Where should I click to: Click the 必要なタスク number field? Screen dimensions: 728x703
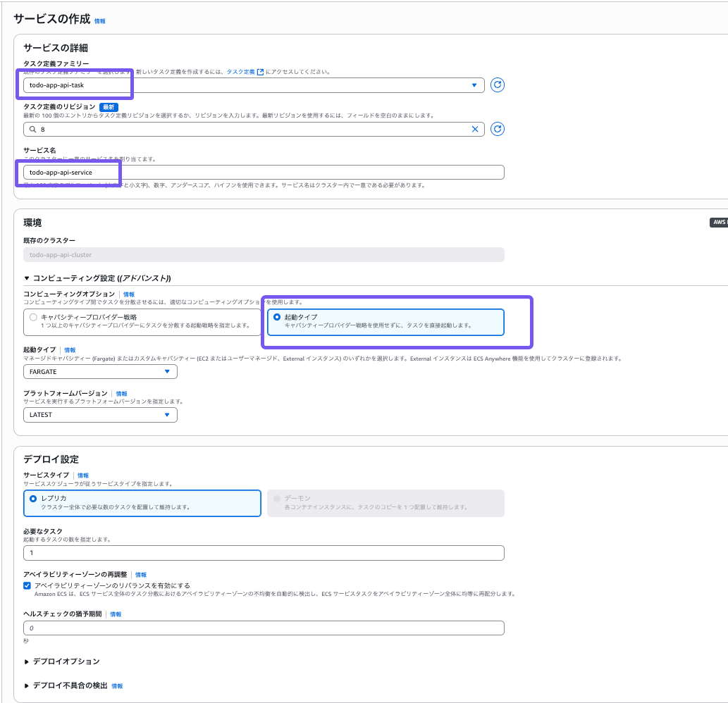(x=264, y=553)
